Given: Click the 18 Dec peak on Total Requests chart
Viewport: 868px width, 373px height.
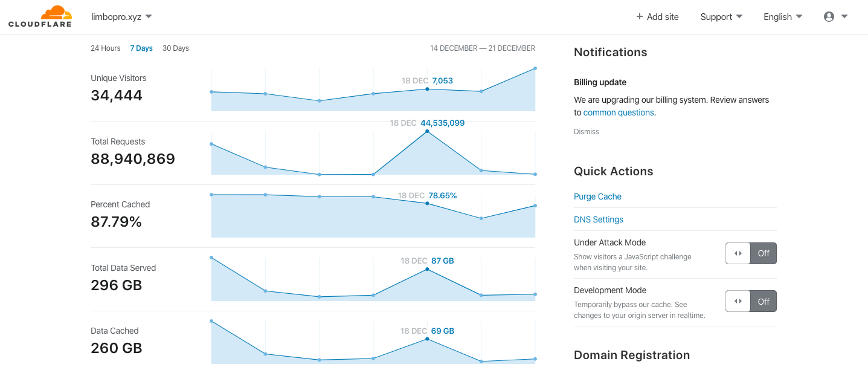Looking at the screenshot, I should tap(427, 131).
